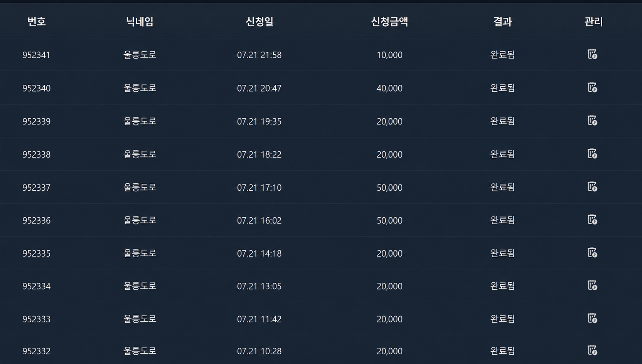Click request number 952337
The image size is (642, 364).
36,188
